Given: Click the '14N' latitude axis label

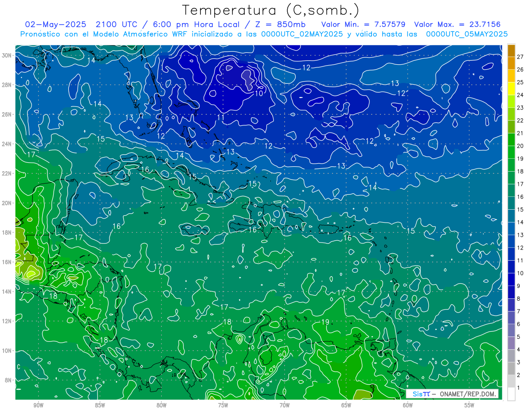Looking at the screenshot, I should tap(8, 291).
